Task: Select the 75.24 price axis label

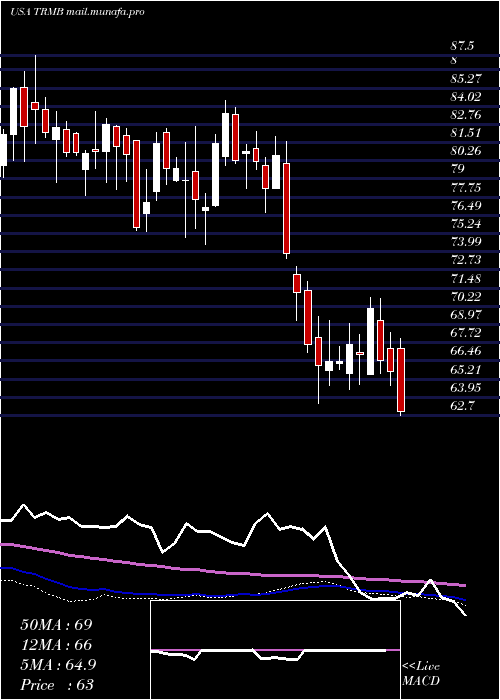Action: pos(466,224)
